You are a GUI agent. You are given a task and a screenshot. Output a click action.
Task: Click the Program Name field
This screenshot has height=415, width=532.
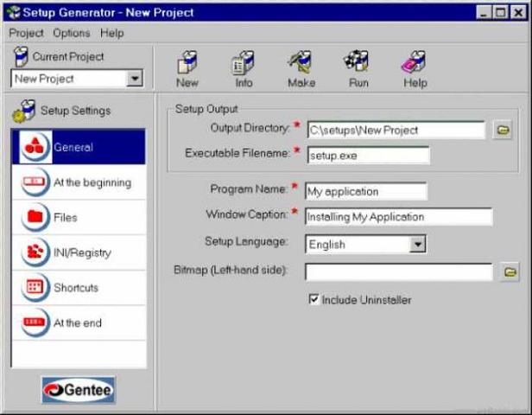[x=366, y=191]
